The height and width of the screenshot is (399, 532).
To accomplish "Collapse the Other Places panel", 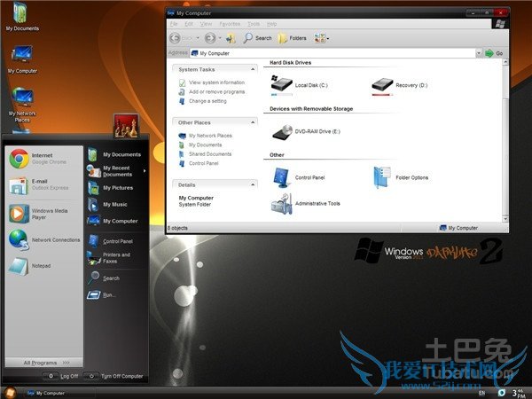I will coord(253,122).
